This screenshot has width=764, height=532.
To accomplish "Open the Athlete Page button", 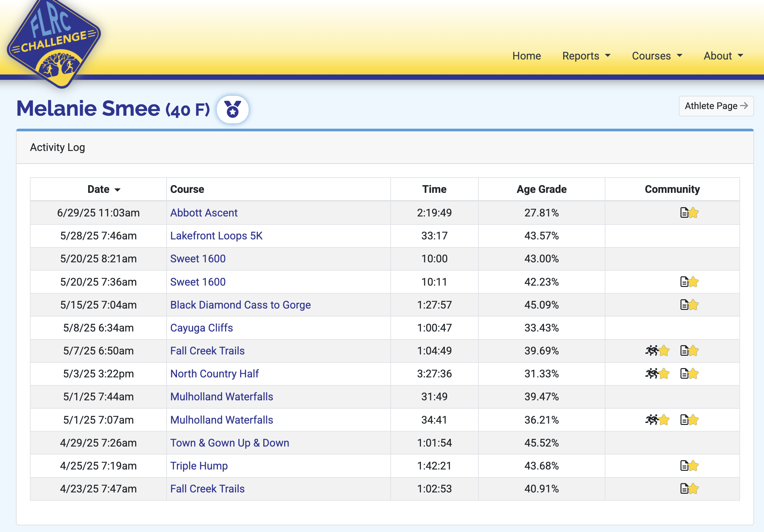I will (x=716, y=106).
